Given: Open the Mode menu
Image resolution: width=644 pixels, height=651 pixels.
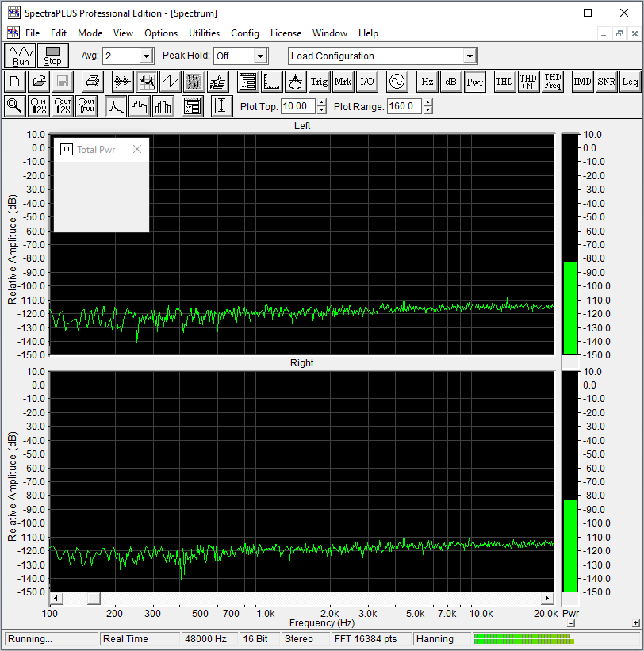Looking at the screenshot, I should click(x=90, y=33).
